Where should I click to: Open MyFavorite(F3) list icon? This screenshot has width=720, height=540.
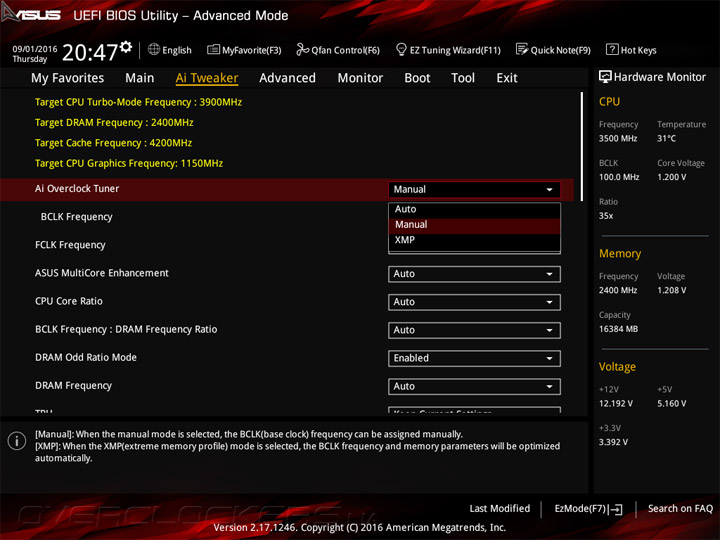tap(213, 49)
